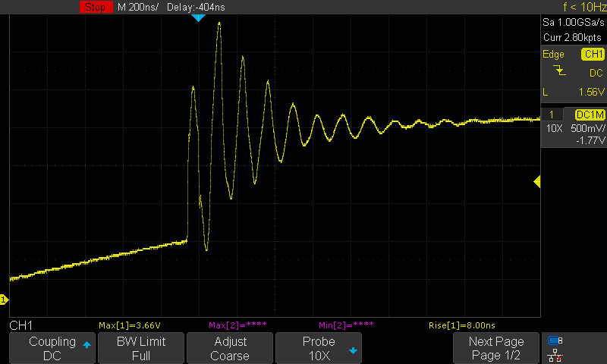This screenshot has height=364, width=607.
Task: Click the falling edge trigger slope icon
Action: coord(559,71)
